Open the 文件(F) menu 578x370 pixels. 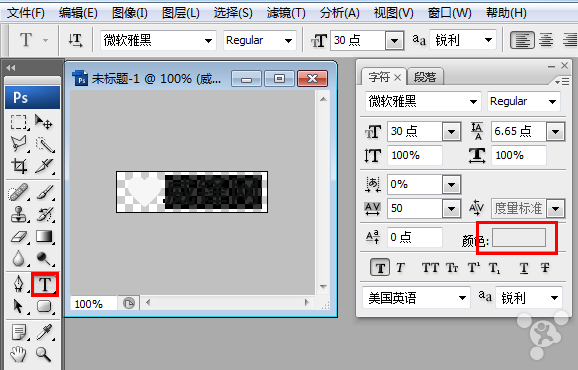pyautogui.click(x=26, y=13)
